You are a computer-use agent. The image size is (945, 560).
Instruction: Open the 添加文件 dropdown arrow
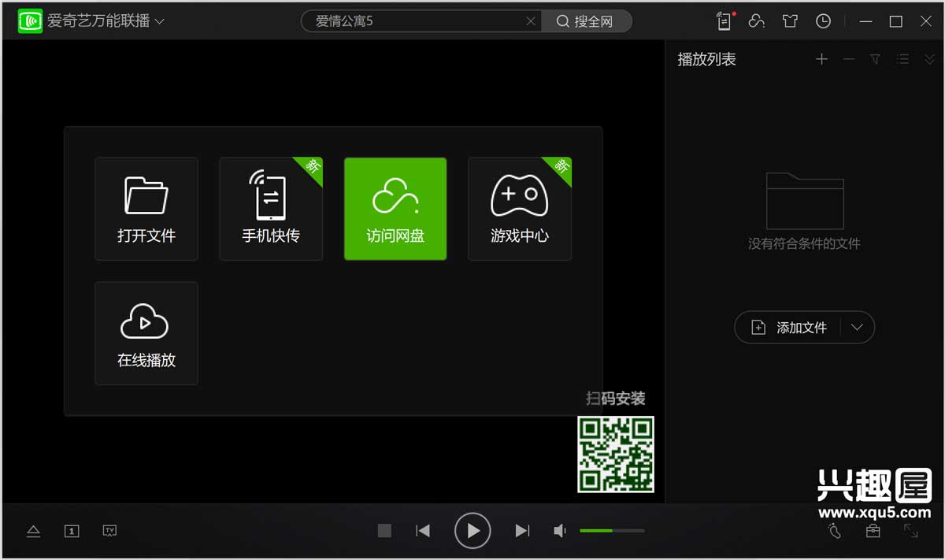[x=858, y=328]
